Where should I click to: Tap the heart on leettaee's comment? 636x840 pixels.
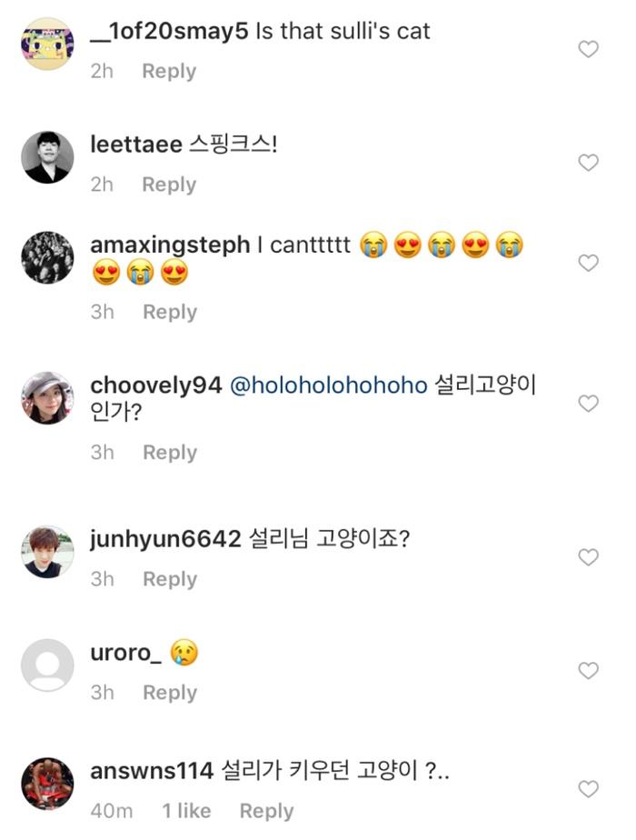pos(589,163)
